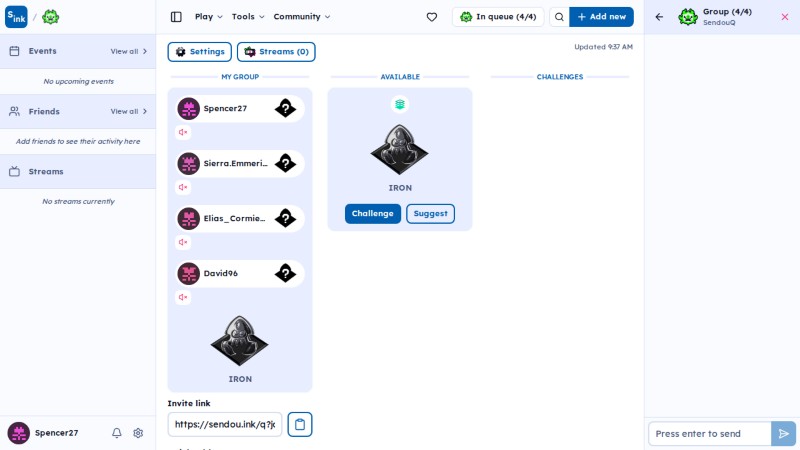Click the Spencer27 username at bottom left

[57, 433]
